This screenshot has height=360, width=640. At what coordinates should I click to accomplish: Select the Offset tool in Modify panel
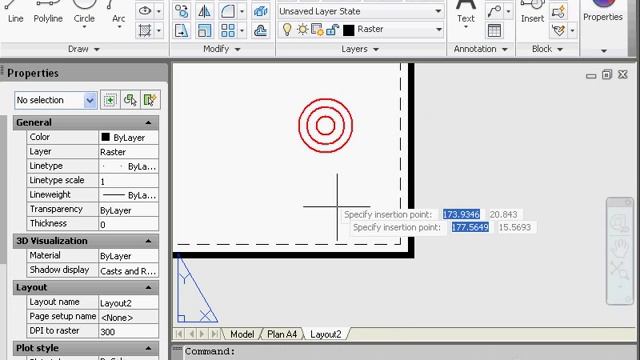tap(260, 31)
